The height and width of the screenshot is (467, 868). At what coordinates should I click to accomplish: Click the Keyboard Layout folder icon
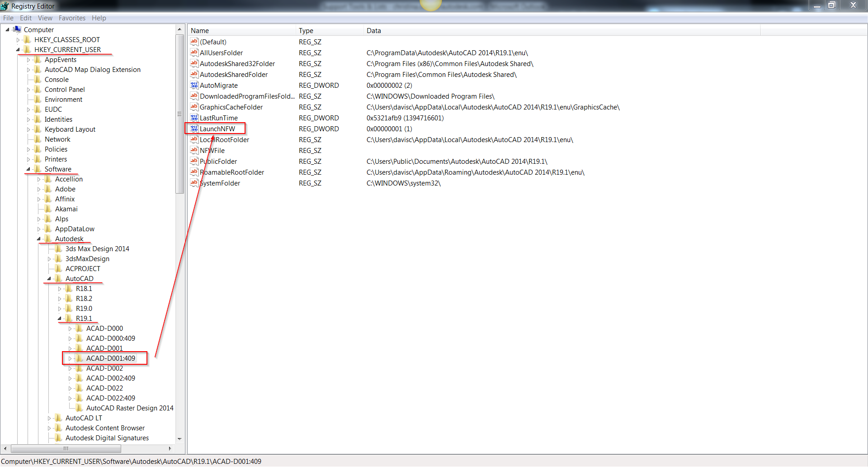tap(38, 129)
